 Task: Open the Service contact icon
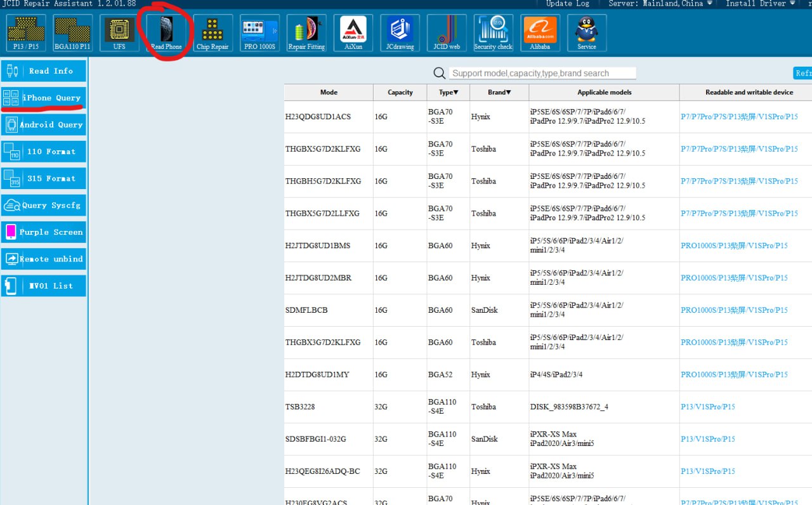click(x=587, y=33)
